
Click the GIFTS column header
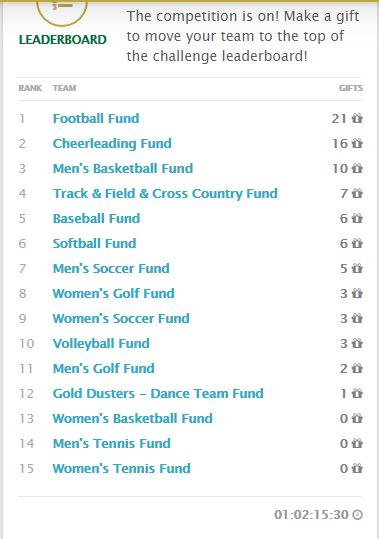[x=350, y=88]
